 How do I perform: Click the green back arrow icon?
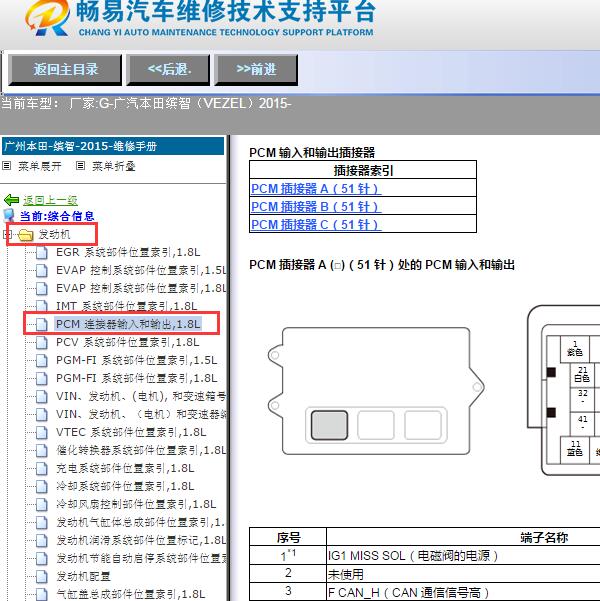pyautogui.click(x=11, y=200)
